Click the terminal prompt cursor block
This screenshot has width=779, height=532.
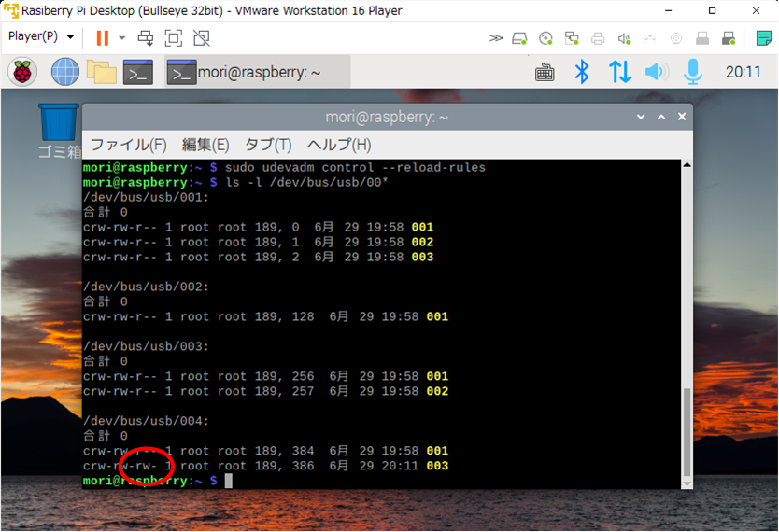click(x=229, y=481)
